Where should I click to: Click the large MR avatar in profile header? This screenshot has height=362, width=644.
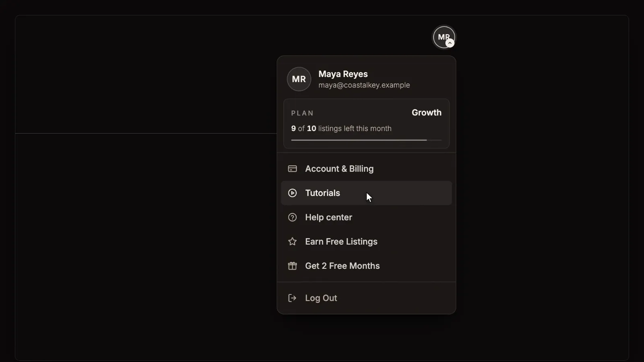click(299, 79)
